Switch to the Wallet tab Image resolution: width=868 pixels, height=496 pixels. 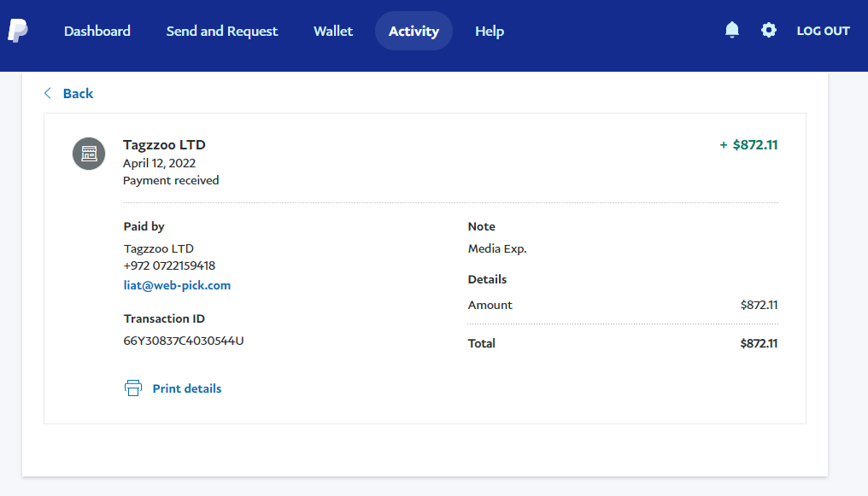[333, 31]
